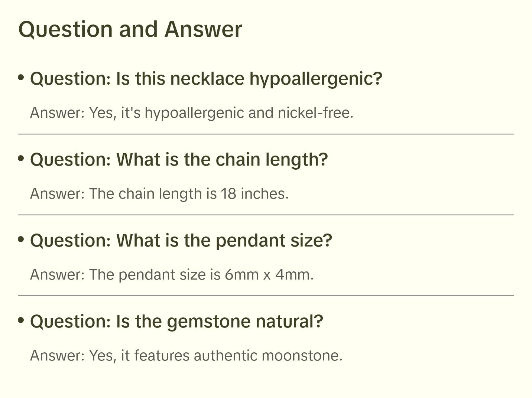Click the answer about being nickel-free

click(191, 113)
